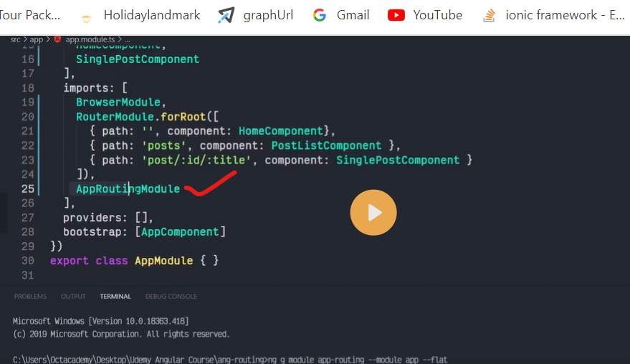Viewport: 630px width, 364px height.
Task: Open the app.module.ts breadcrumb item
Action: coord(90,39)
